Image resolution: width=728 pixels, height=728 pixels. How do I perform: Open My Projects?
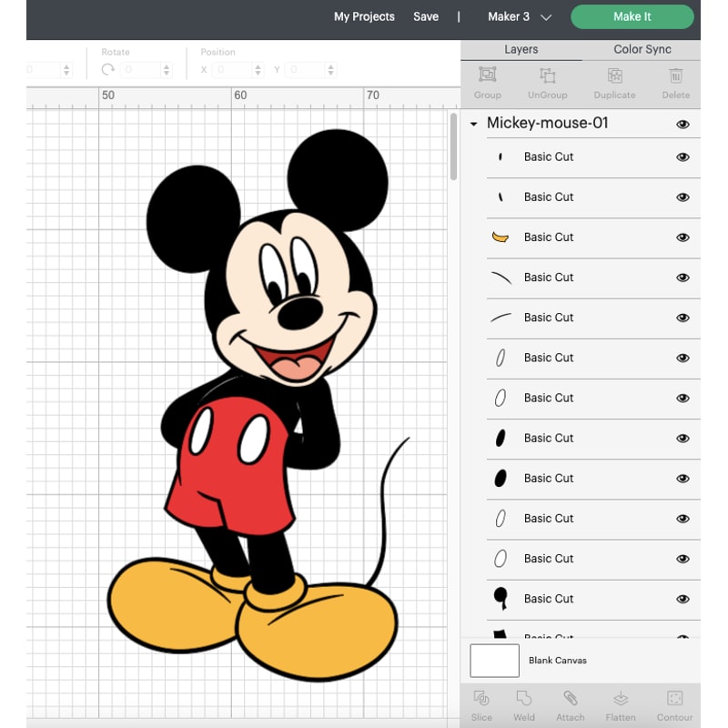(x=363, y=16)
